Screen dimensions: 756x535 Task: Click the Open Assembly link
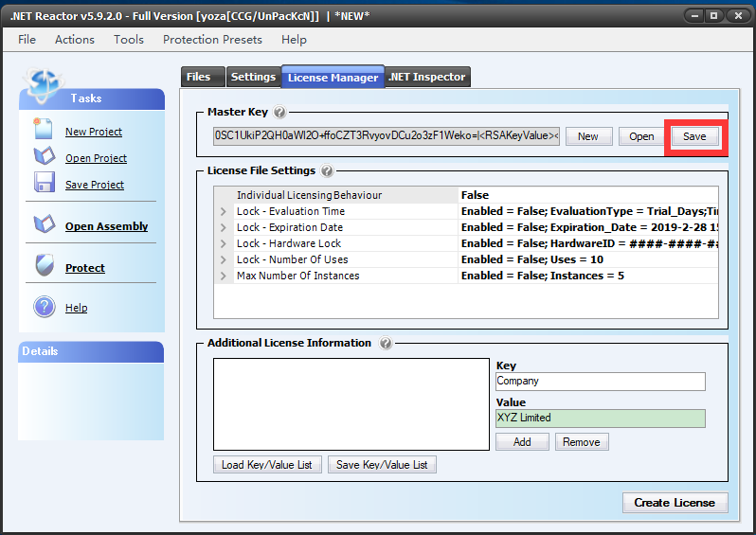[x=106, y=226]
